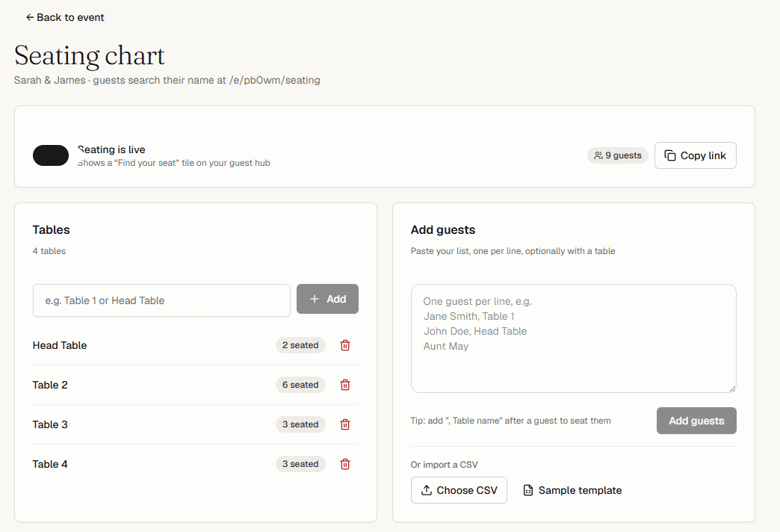Click the Add guests section heading
This screenshot has height=532, width=780.
coord(443,230)
